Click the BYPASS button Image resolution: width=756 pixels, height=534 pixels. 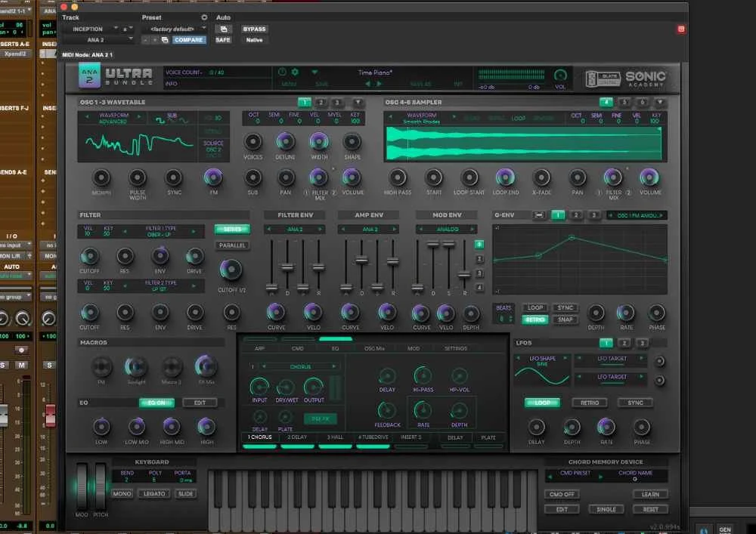pos(254,29)
